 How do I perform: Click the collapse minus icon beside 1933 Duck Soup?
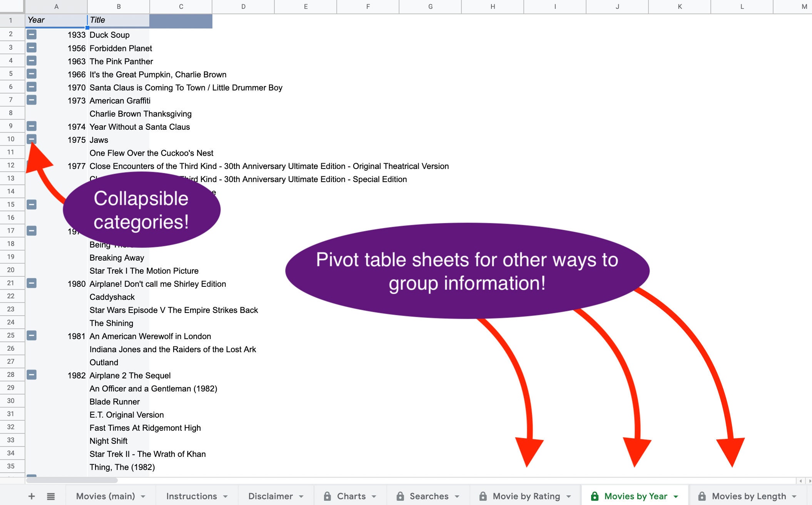[31, 34]
